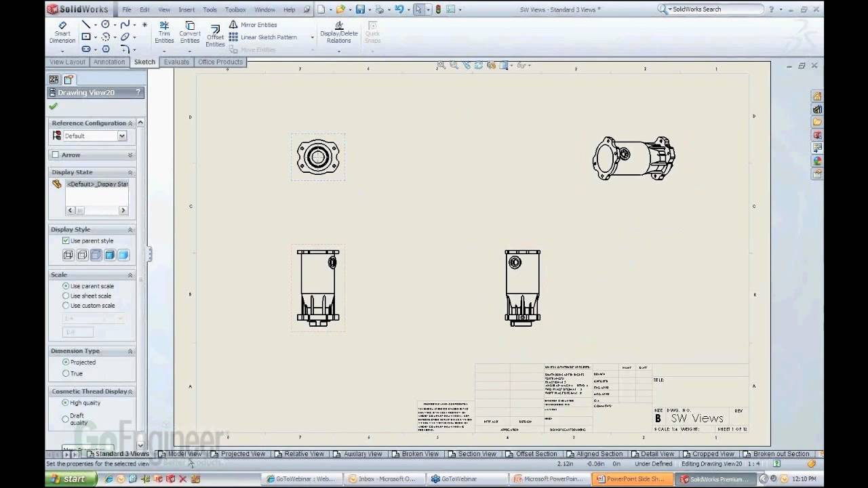
Task: Activate the Convert Entities tool
Action: [x=190, y=32]
